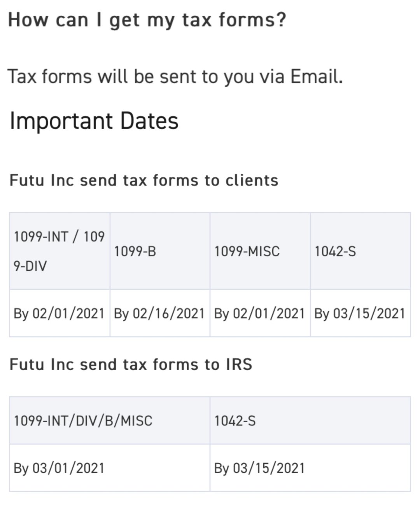This screenshot has width=420, height=525.
Task: Select the "By 02/16/2021" date cell
Action: 159,313
